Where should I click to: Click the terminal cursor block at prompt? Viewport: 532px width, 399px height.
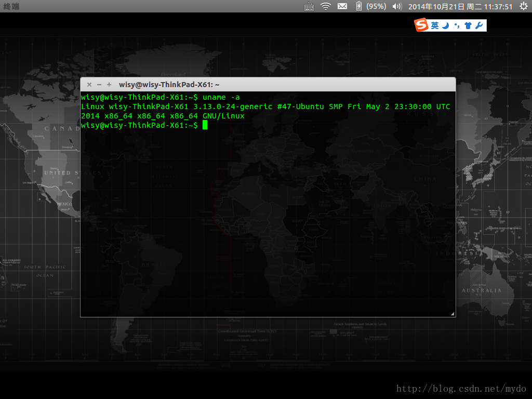205,125
